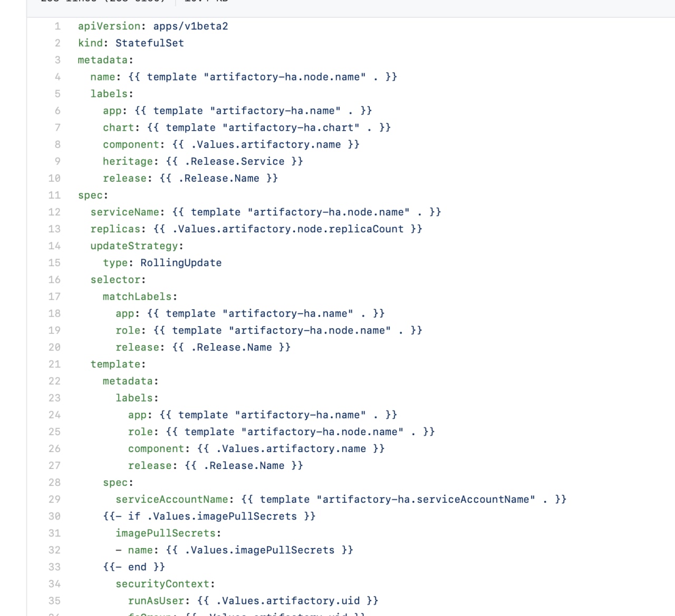This screenshot has height=616, width=675.
Task: Select line number 23 in the gutter
Action: point(54,398)
